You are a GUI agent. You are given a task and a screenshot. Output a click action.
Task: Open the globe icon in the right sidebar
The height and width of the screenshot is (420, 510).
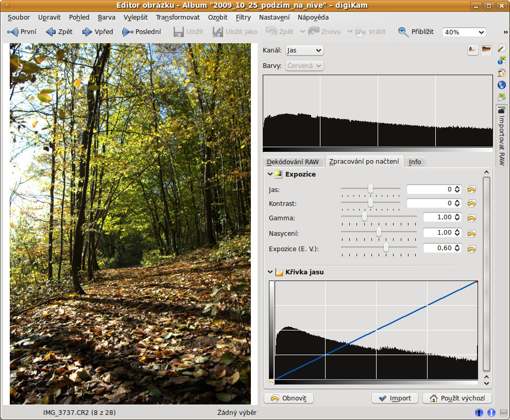[501, 85]
